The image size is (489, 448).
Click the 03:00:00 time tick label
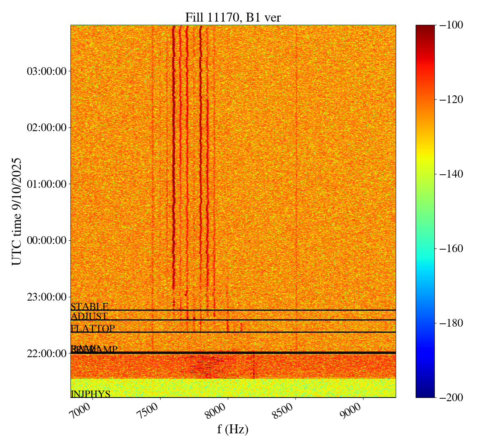point(46,71)
